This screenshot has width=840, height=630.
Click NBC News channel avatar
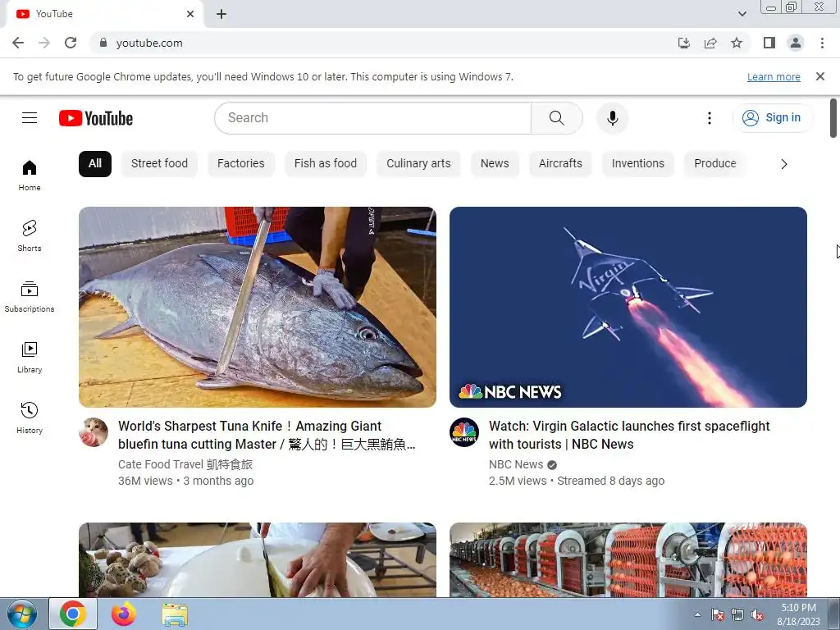(x=464, y=432)
